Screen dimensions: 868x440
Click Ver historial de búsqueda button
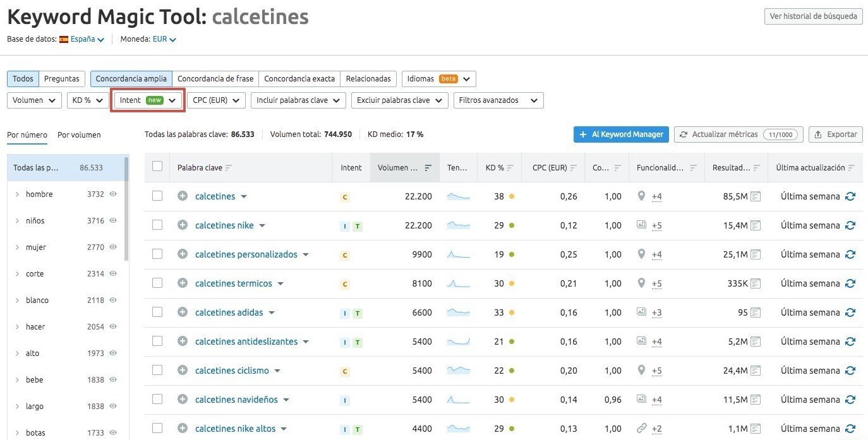point(813,16)
